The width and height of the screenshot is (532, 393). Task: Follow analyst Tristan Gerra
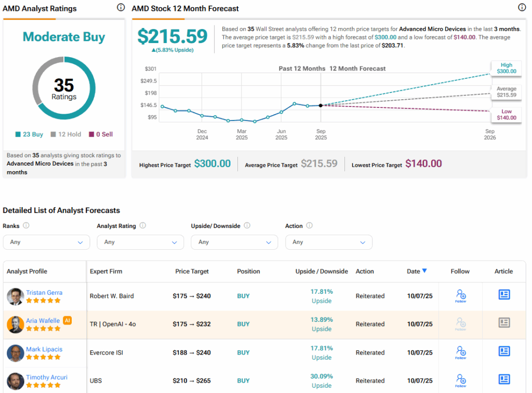tap(460, 295)
